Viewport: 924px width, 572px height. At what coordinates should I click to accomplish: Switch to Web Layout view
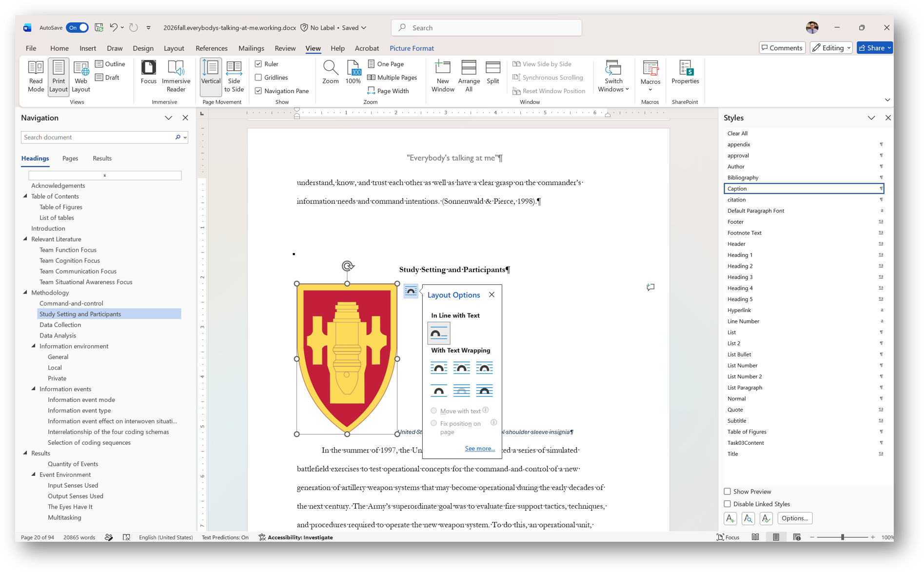click(x=81, y=76)
